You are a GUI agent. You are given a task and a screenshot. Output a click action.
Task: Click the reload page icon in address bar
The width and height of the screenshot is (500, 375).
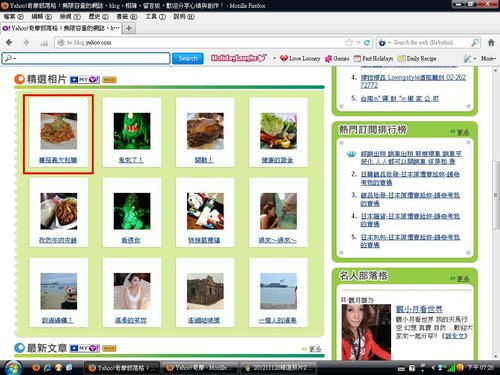pyautogui.click(x=367, y=42)
